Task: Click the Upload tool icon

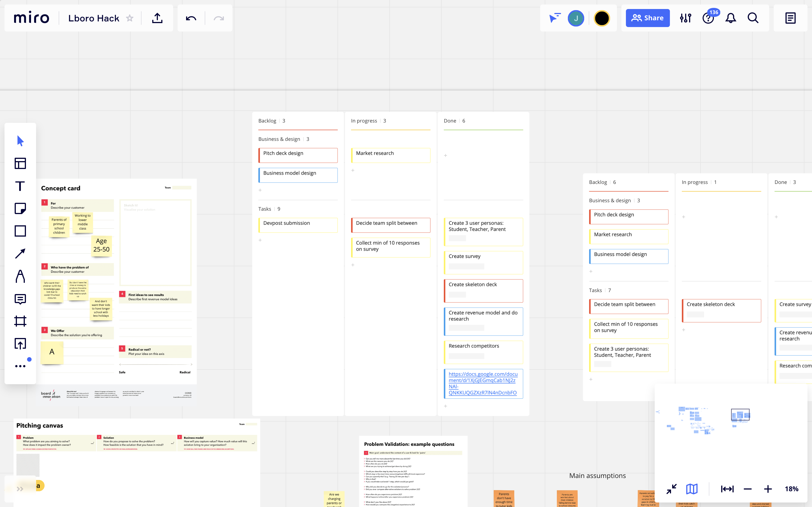Action: point(20,344)
